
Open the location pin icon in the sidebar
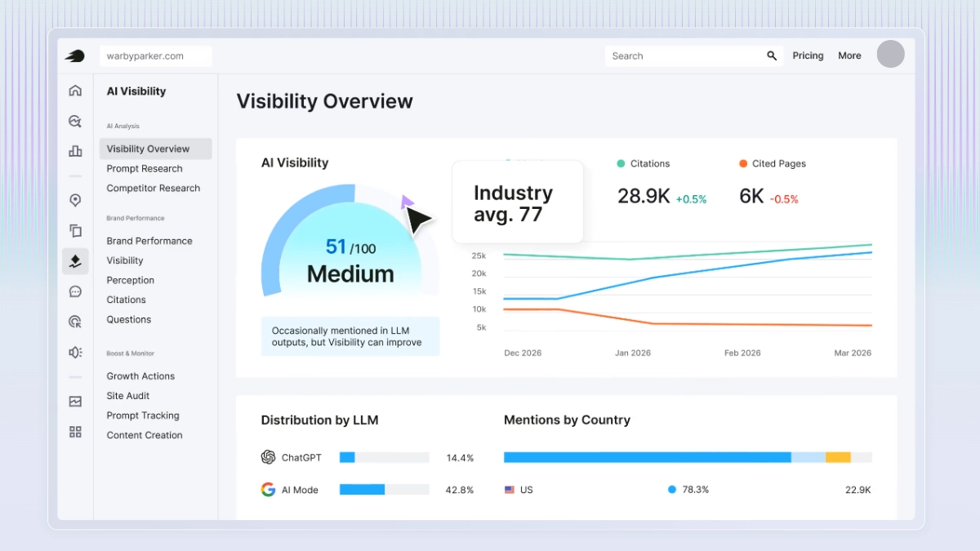tap(75, 200)
